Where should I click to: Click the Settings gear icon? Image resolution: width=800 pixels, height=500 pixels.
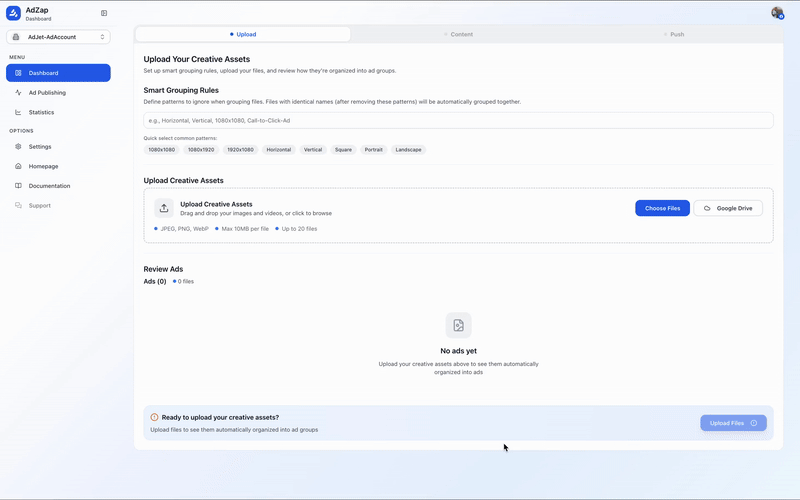[x=18, y=147]
